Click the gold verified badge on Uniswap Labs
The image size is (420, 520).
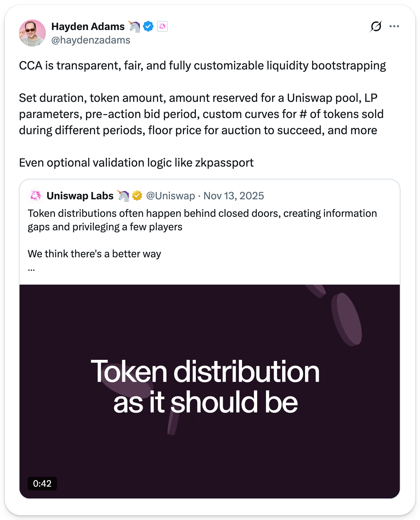pyautogui.click(x=137, y=196)
